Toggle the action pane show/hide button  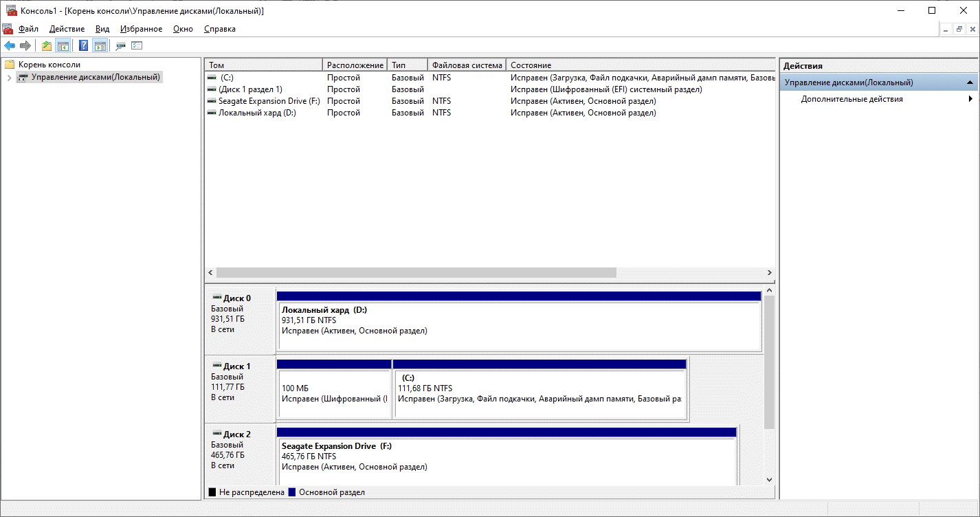100,46
